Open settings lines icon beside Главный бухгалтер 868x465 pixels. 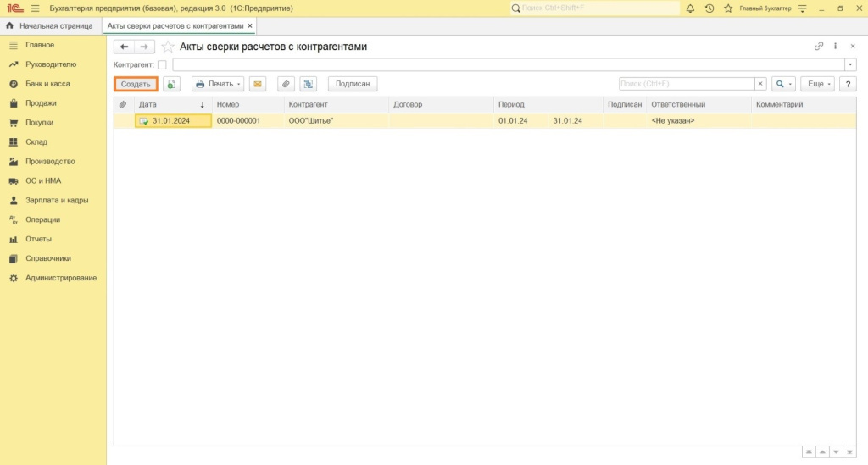point(802,8)
